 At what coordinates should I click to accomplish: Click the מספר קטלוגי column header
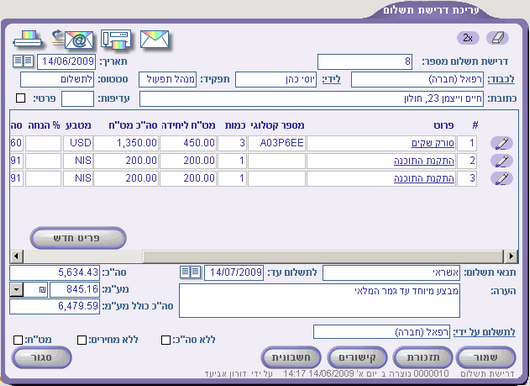pos(278,126)
